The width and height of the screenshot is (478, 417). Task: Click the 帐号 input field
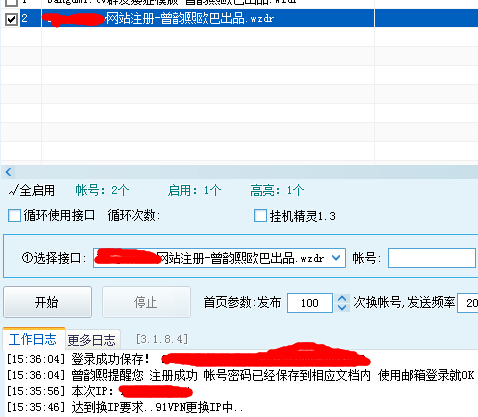click(x=432, y=258)
